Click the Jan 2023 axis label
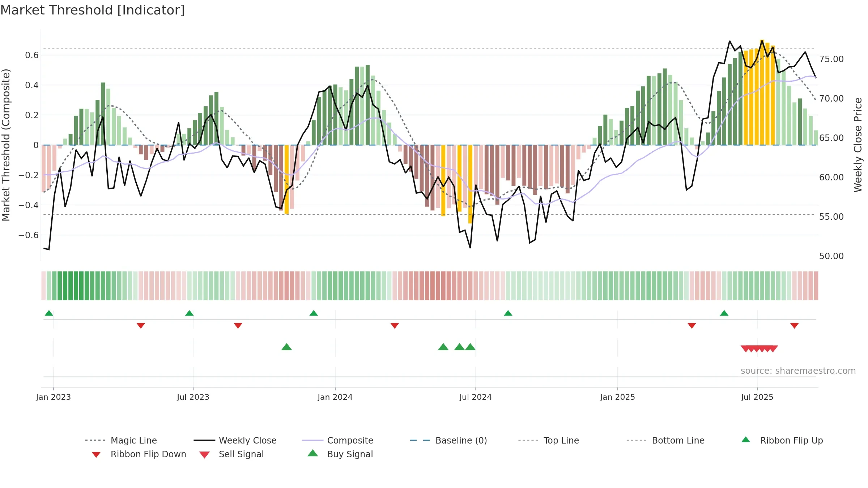 [x=54, y=397]
